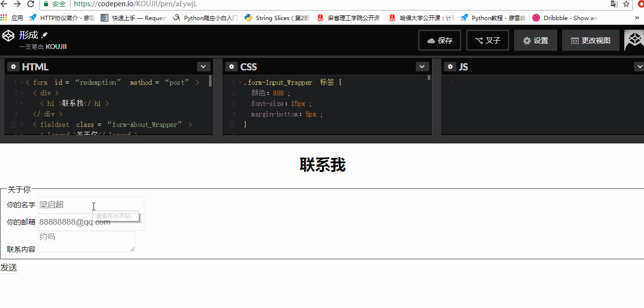The image size is (644, 308).
Task: Click the 保存 save button
Action: tap(440, 40)
